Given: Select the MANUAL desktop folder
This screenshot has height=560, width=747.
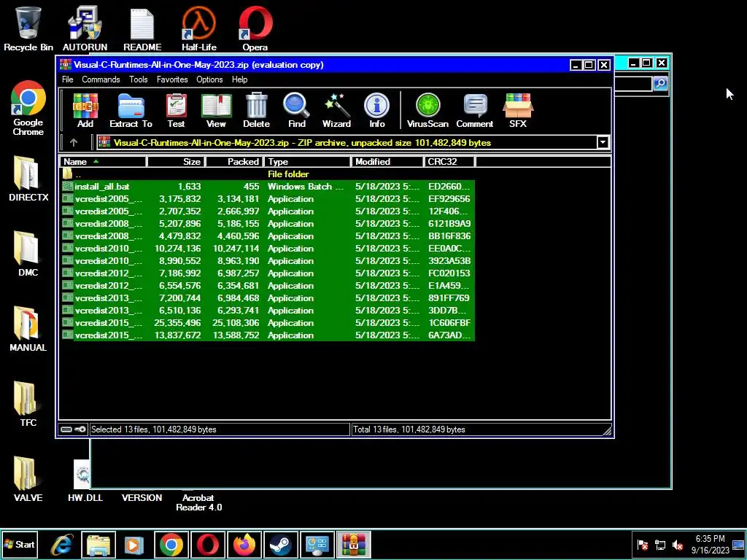Looking at the screenshot, I should [28, 329].
